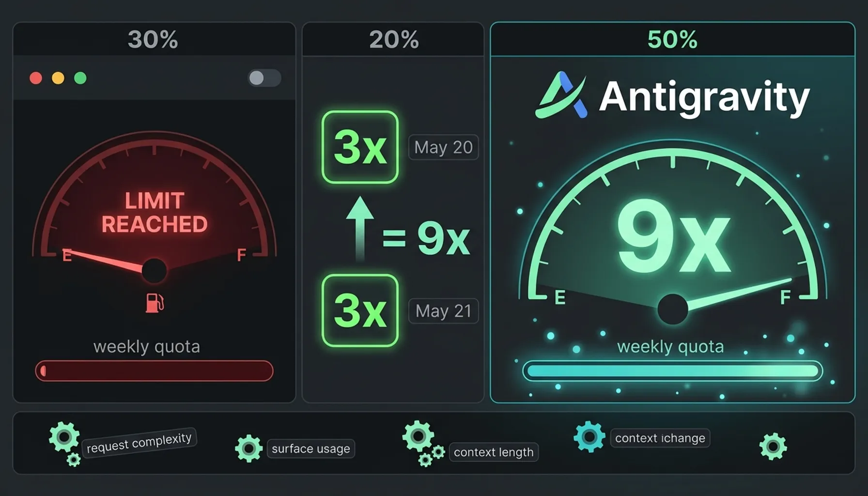Click the context ichange label
Image resolution: width=868 pixels, height=496 pixels.
(660, 438)
